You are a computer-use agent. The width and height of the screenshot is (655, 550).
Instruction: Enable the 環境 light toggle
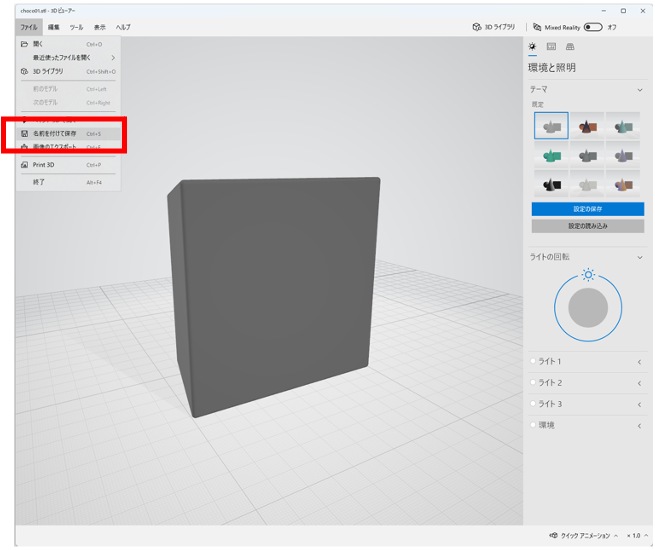[x=533, y=425]
